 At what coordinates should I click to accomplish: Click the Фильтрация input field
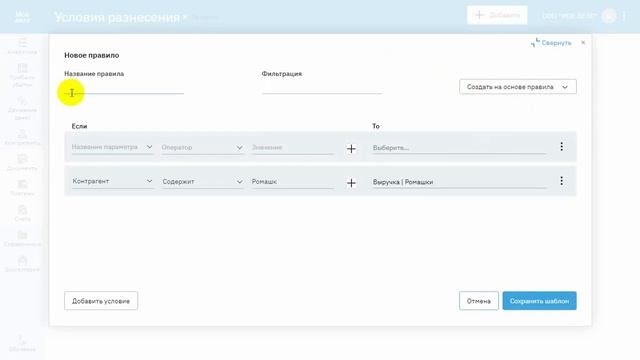click(322, 89)
